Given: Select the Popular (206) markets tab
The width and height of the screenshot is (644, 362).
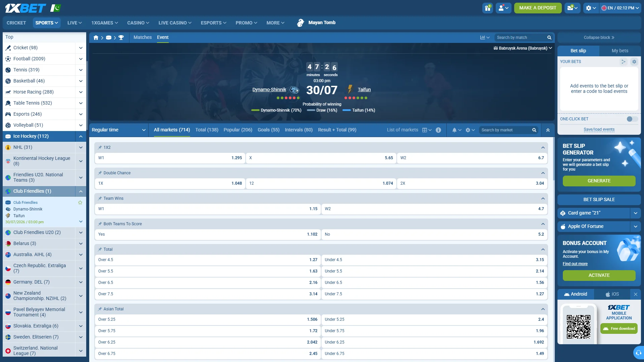Looking at the screenshot, I should 238,130.
